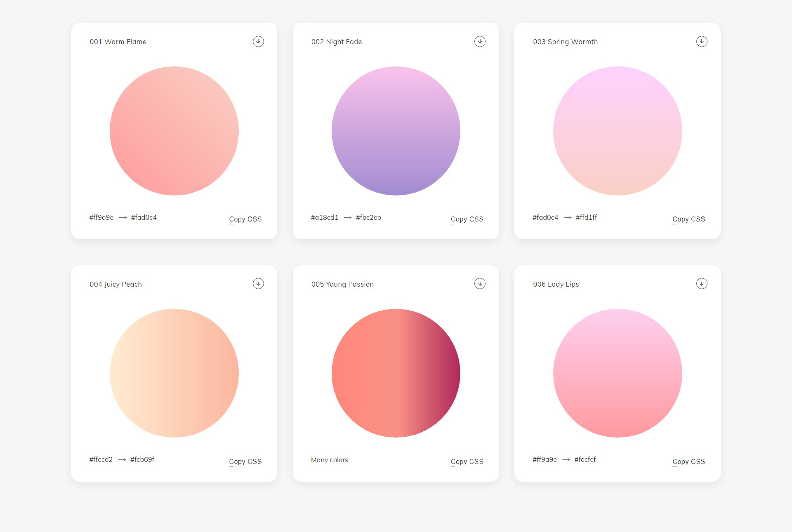Click the Night Fade purple gradient circle
Image resolution: width=792 pixels, height=532 pixels.
point(396,131)
